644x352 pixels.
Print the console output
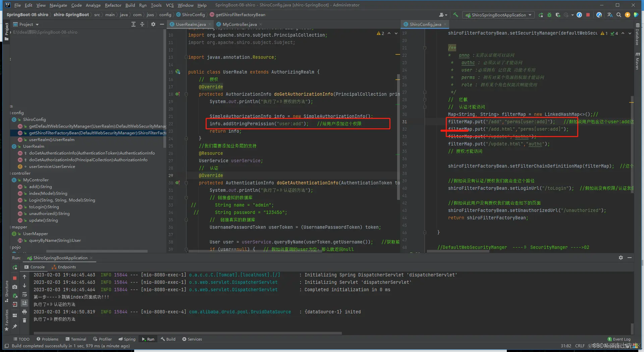tap(24, 312)
